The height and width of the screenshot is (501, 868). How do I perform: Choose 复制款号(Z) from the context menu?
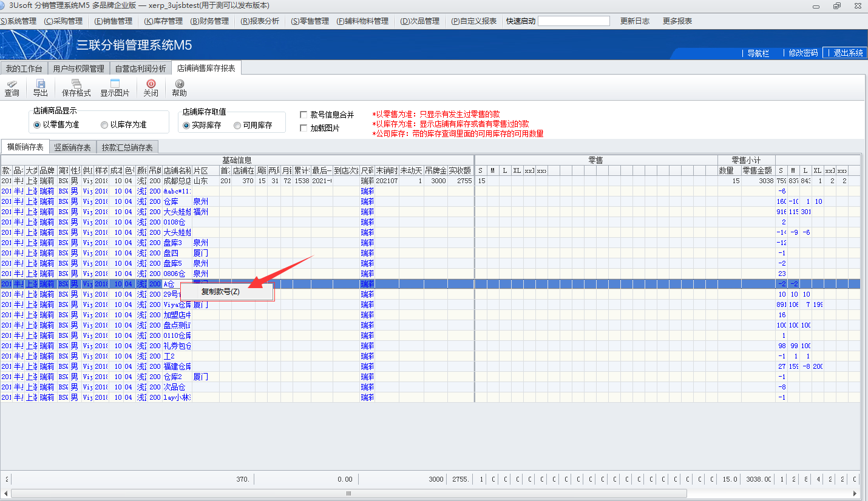pyautogui.click(x=227, y=292)
